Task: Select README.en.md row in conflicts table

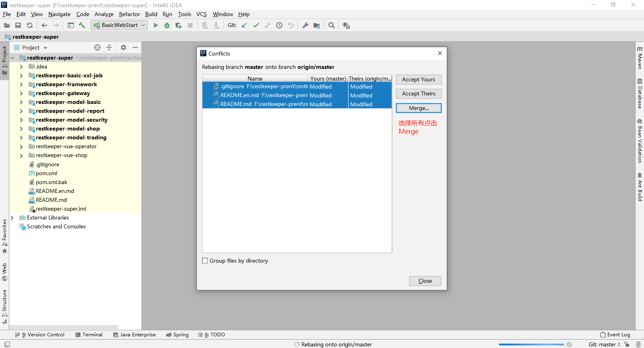Action: tap(297, 95)
